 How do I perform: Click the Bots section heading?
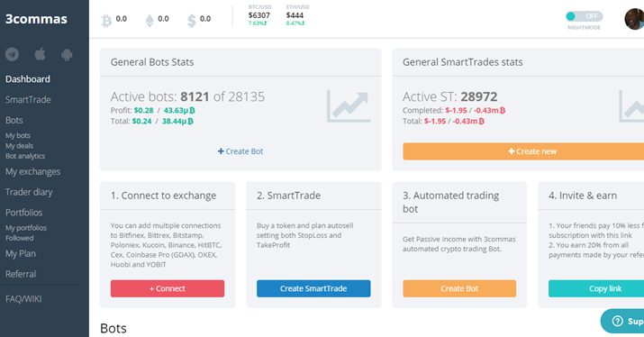[113, 328]
